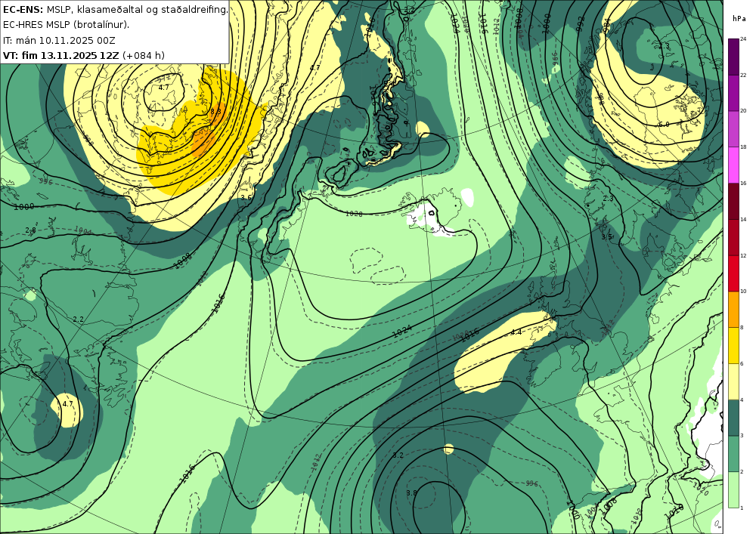Click the '6.0' spread value in the northeast yellow area
Image resolution: width=756 pixels, height=534 pixels.
664,124
